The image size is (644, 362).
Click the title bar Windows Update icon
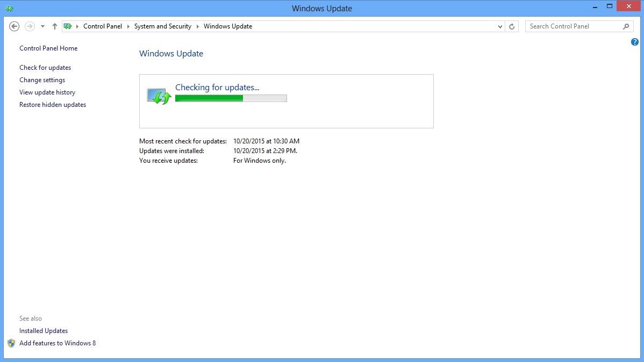point(9,8)
